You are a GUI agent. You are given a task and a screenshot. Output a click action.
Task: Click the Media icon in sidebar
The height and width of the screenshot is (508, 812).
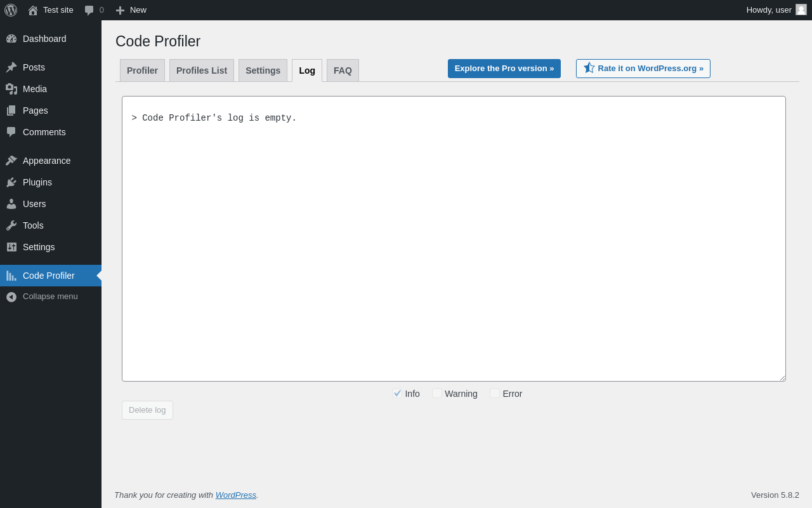click(x=11, y=89)
